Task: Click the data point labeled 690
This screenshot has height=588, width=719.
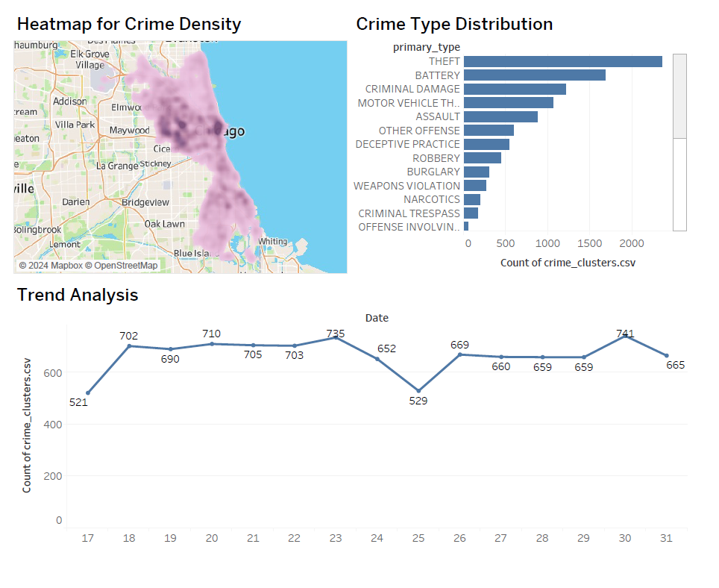Action: click(x=171, y=349)
